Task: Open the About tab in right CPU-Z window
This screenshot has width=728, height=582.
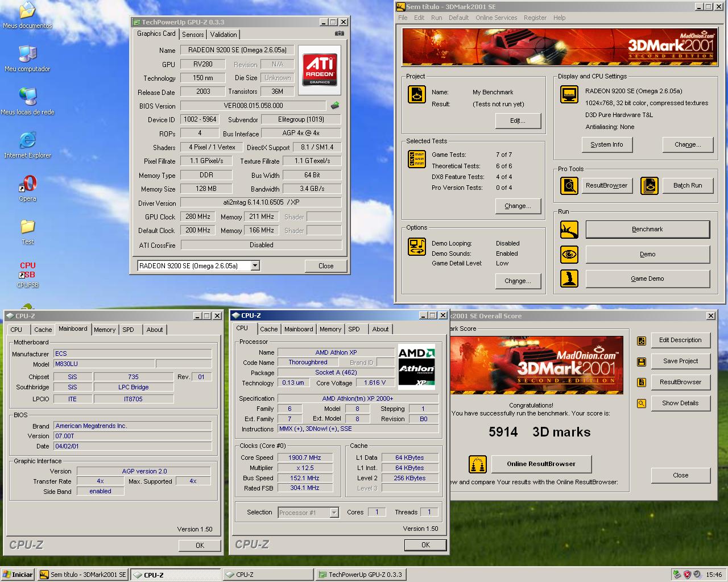Action: click(x=380, y=329)
